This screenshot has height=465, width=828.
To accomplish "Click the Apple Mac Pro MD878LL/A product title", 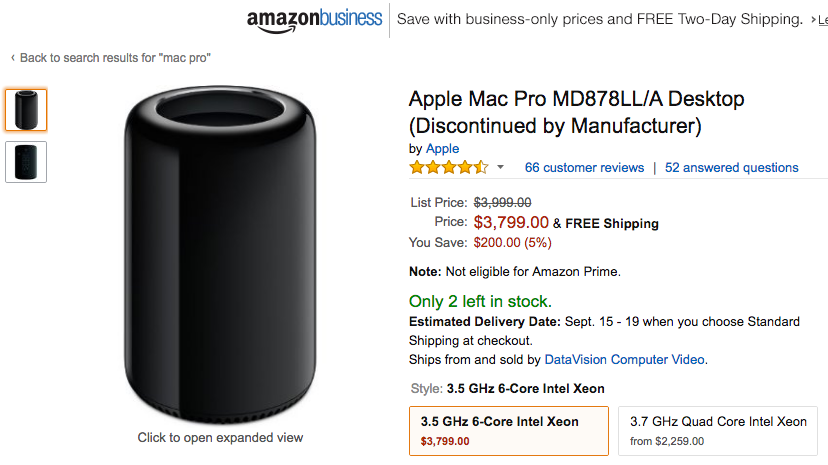I will (x=576, y=112).
